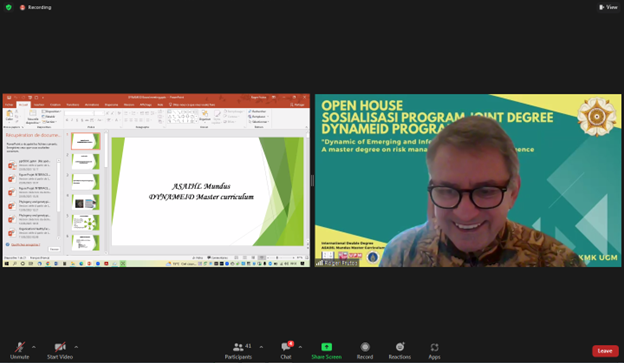Open the Insertion ribbon tab

39,105
